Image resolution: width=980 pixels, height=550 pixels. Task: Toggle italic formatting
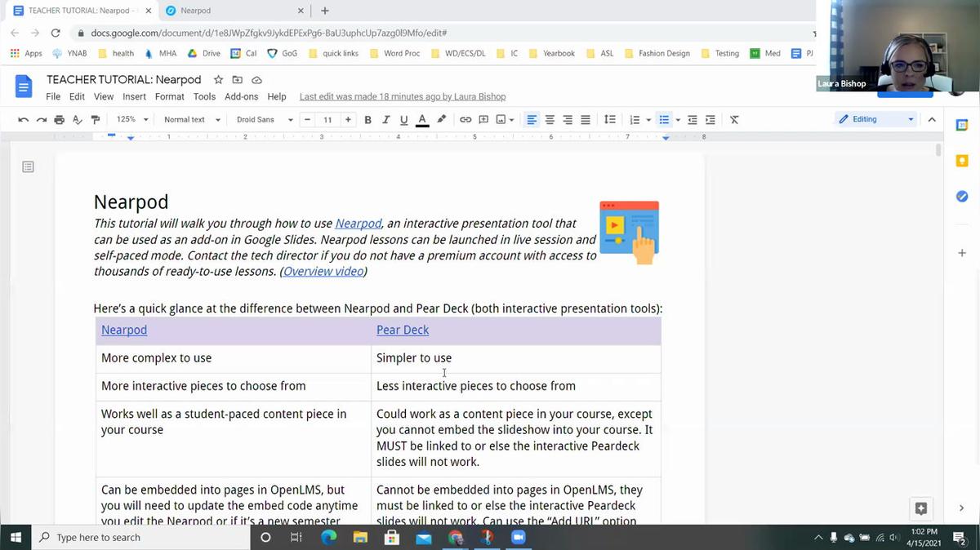[385, 120]
